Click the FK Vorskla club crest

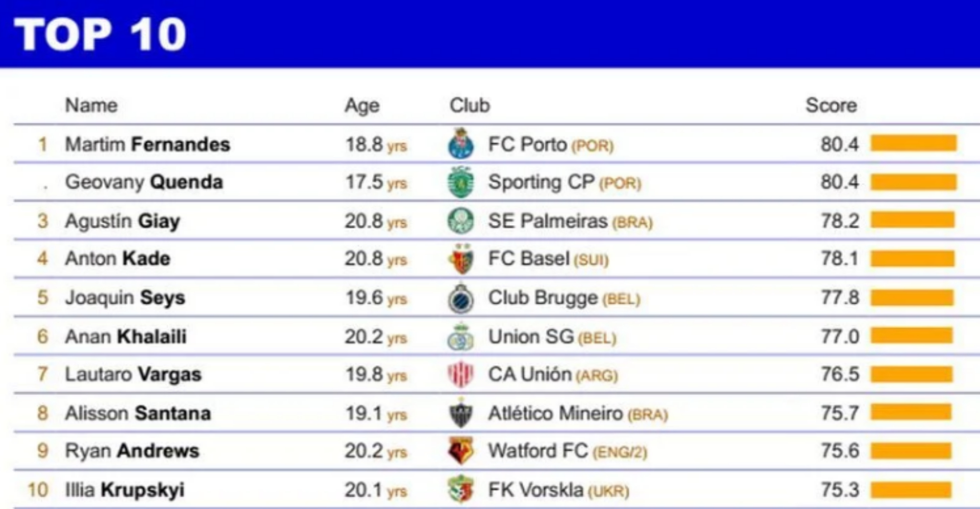click(461, 489)
